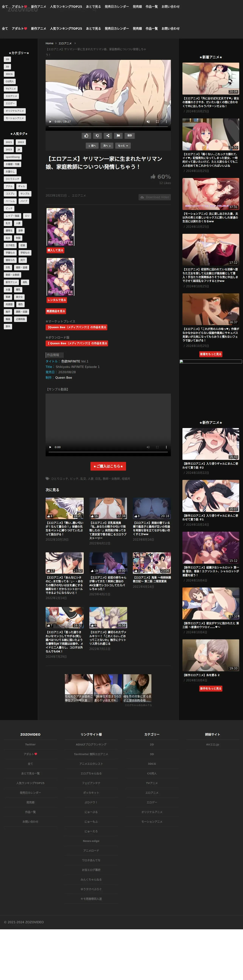
Task: Click the 新作をもっと見る button
Action: point(211,689)
